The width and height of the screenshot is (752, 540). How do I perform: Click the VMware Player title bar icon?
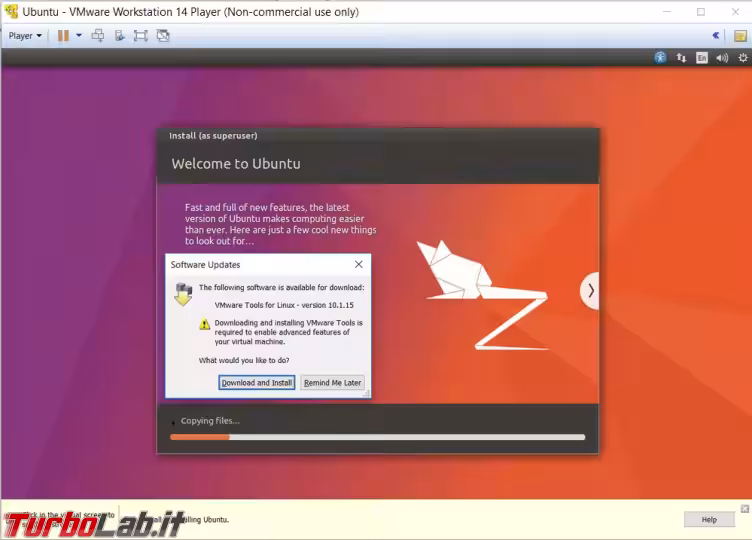12,12
